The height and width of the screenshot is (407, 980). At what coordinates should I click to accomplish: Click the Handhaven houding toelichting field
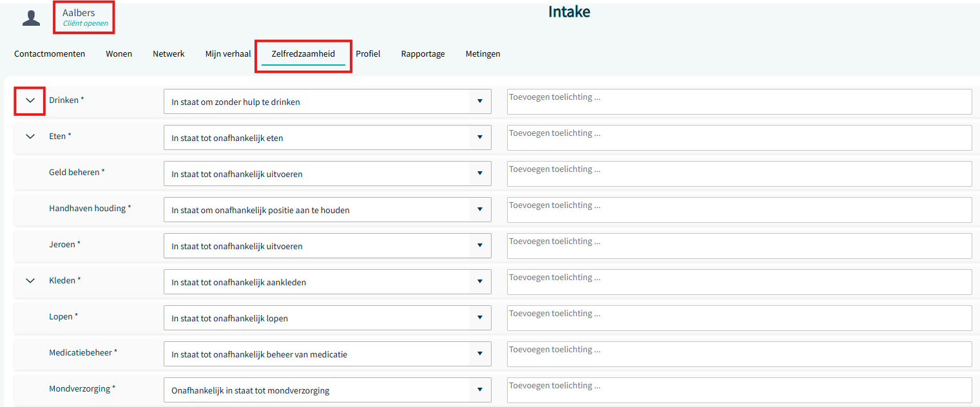739,210
